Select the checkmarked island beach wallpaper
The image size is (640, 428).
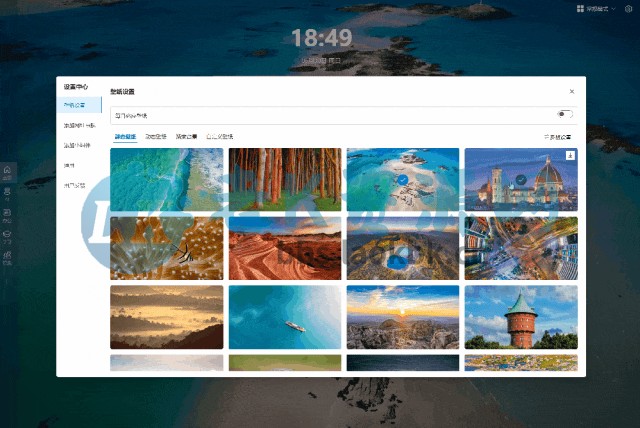point(403,179)
